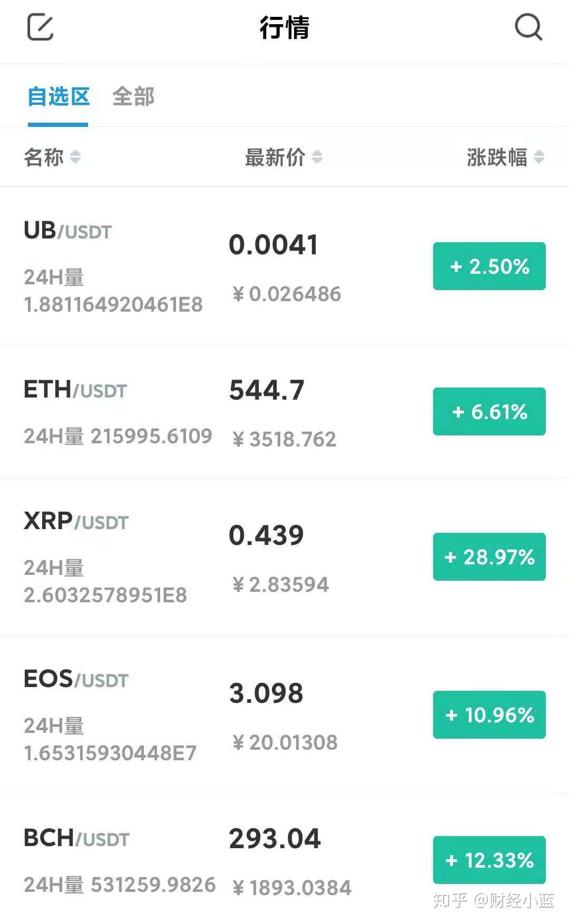The image size is (569, 924).
Task: Toggle ETH change badge +6.61%
Action: coord(489,412)
